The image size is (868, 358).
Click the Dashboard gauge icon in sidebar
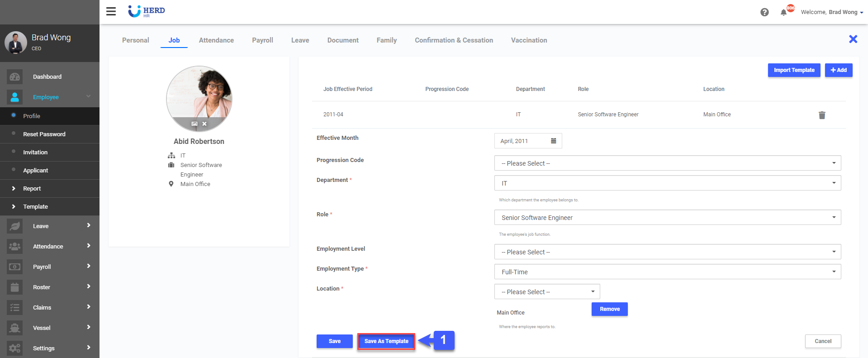point(14,77)
